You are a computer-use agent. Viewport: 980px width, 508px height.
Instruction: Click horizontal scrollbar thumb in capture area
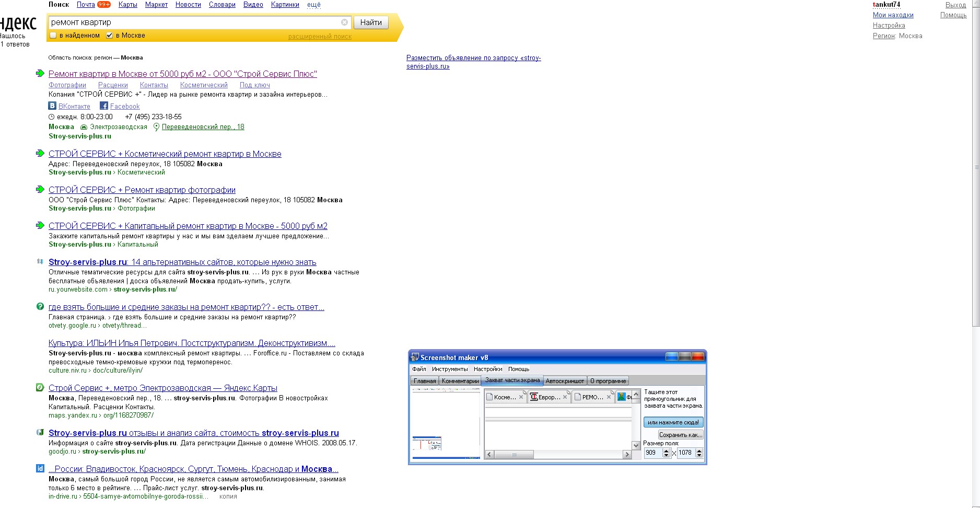[514, 455]
